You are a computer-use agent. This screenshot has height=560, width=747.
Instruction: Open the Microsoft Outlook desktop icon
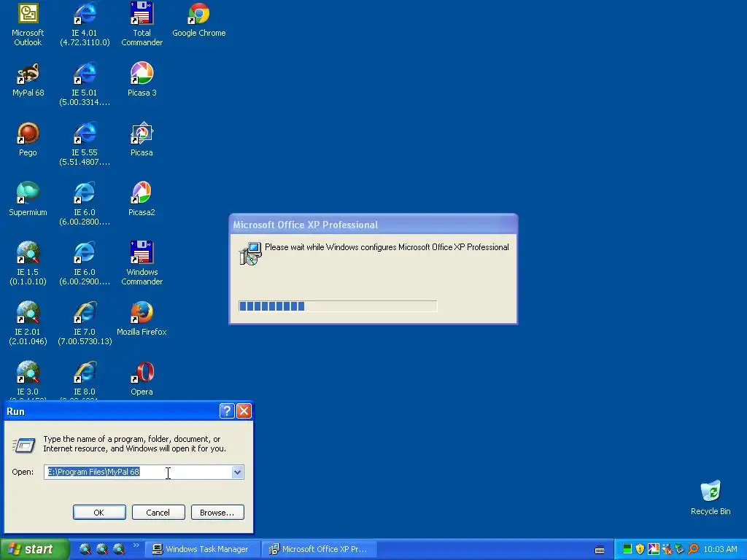tap(28, 24)
